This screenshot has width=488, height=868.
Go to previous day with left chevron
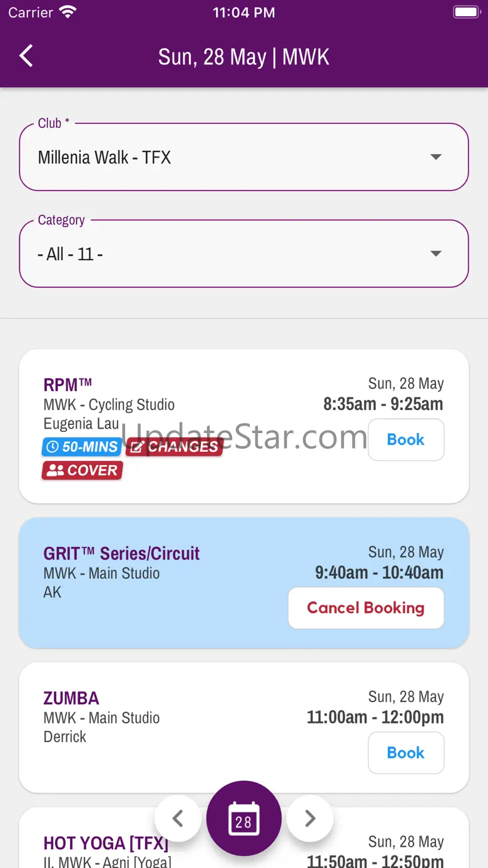click(x=178, y=818)
